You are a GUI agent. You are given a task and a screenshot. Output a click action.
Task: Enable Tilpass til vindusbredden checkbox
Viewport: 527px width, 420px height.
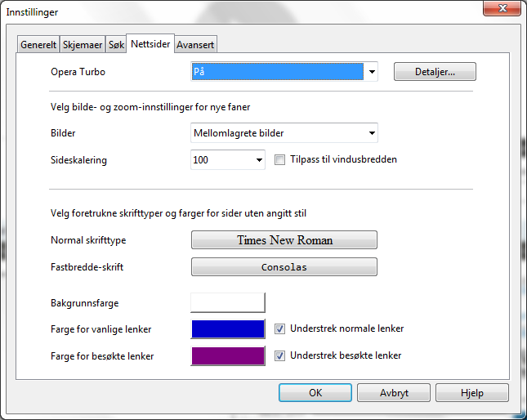click(280, 160)
